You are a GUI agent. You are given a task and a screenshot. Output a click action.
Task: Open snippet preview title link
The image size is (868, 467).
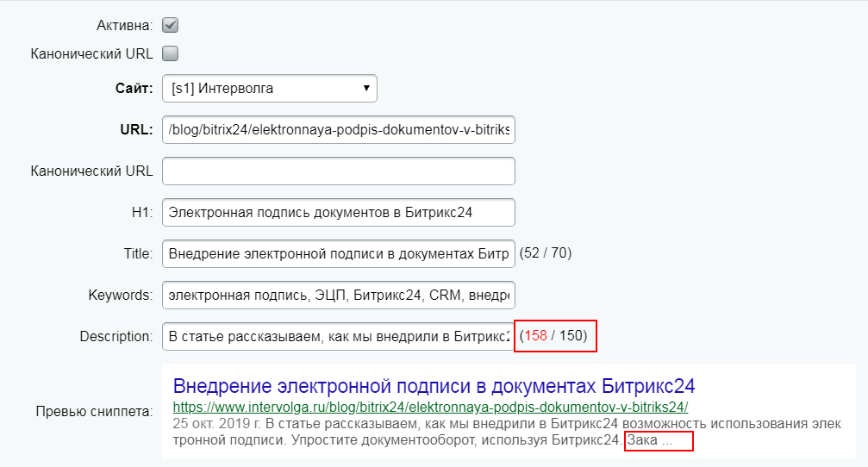point(434,386)
